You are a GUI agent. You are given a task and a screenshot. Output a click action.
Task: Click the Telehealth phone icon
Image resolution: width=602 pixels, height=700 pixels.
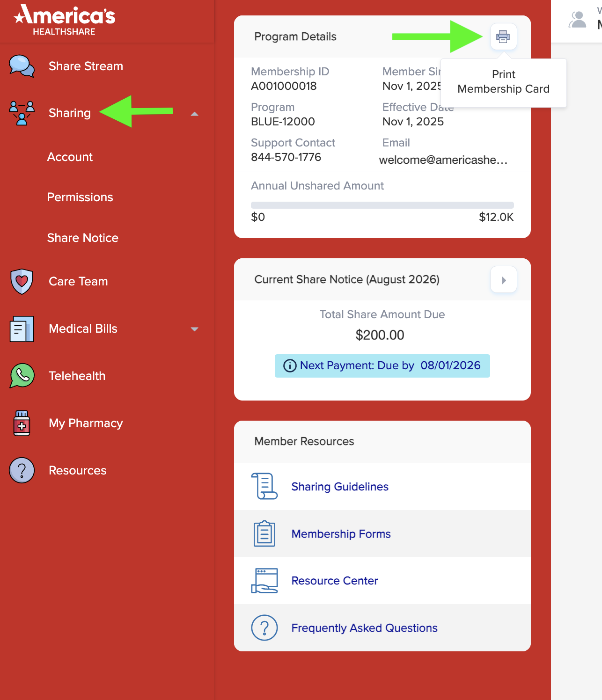point(22,376)
